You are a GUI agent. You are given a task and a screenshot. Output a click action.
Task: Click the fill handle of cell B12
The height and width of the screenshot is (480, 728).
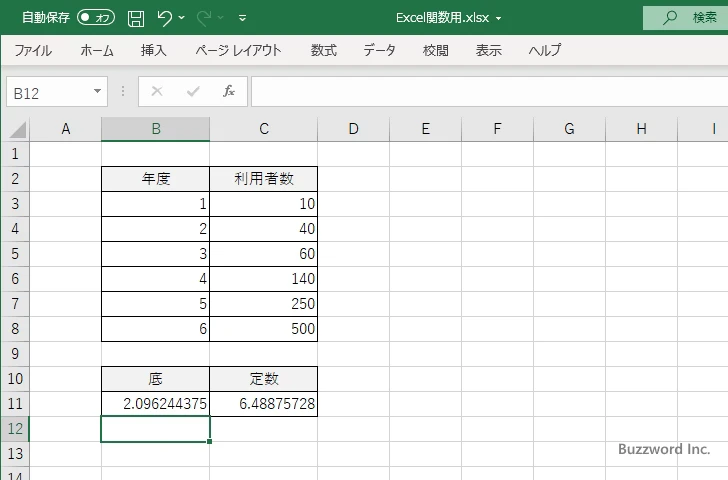pos(209,441)
